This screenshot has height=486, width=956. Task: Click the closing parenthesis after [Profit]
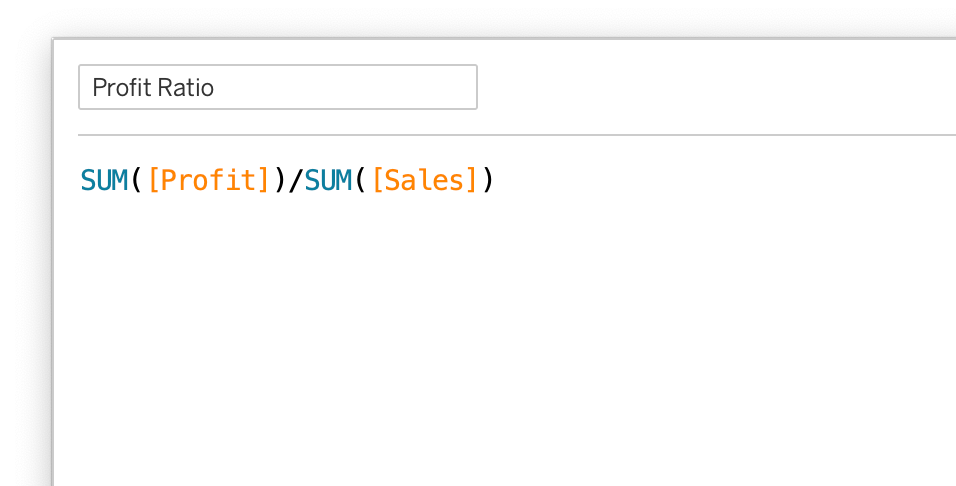(279, 181)
